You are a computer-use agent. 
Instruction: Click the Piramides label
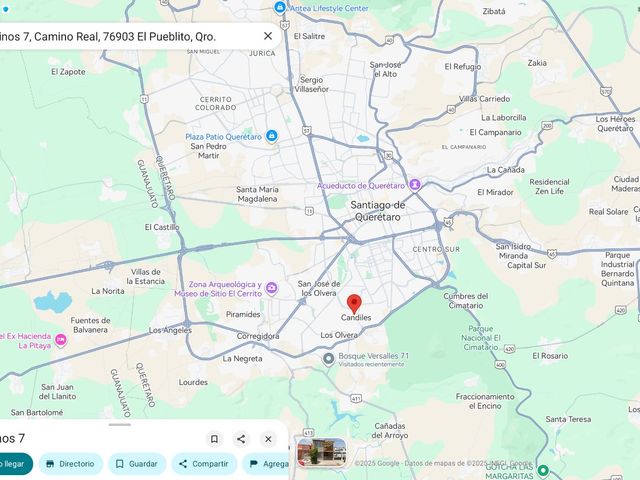243,314
